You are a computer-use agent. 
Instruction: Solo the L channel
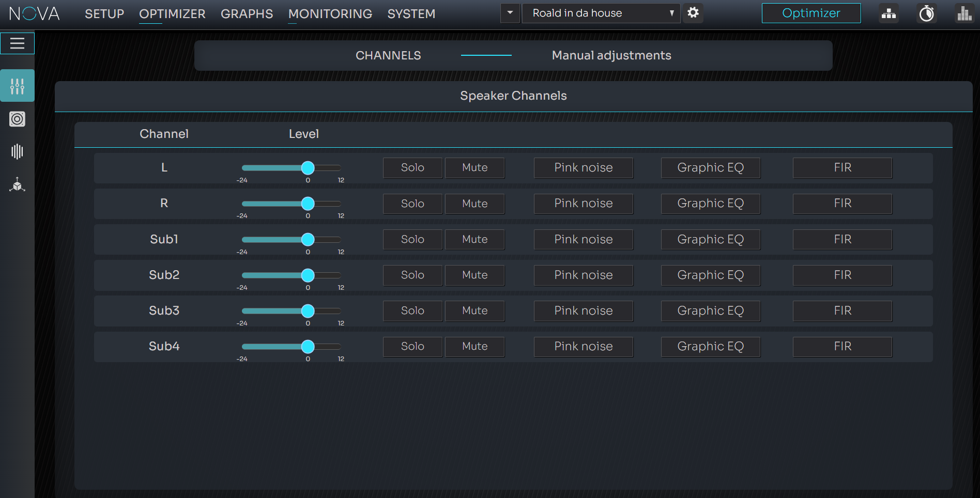[412, 168]
